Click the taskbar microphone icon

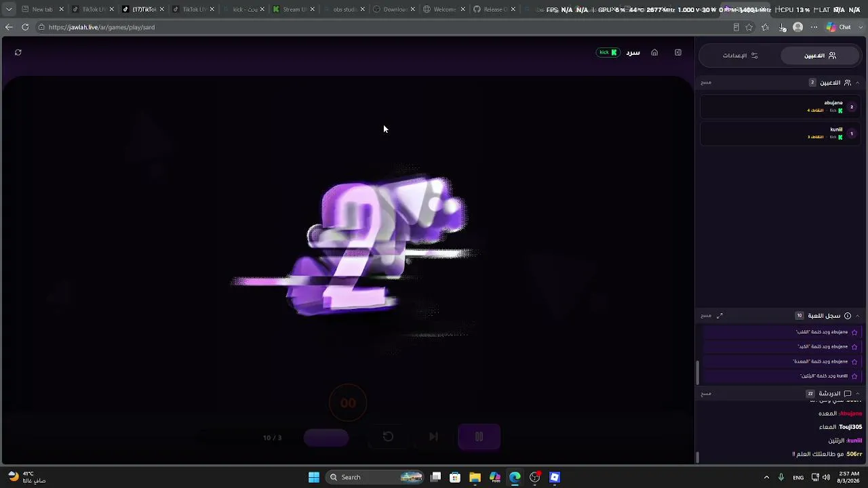point(782,477)
